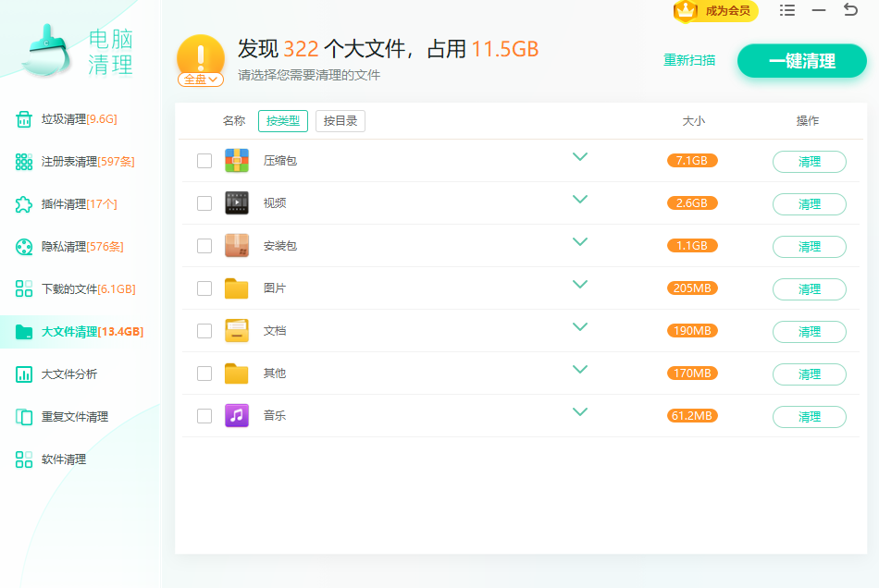Open the hamburger menu icon in title bar
The height and width of the screenshot is (588, 879).
pos(787,10)
